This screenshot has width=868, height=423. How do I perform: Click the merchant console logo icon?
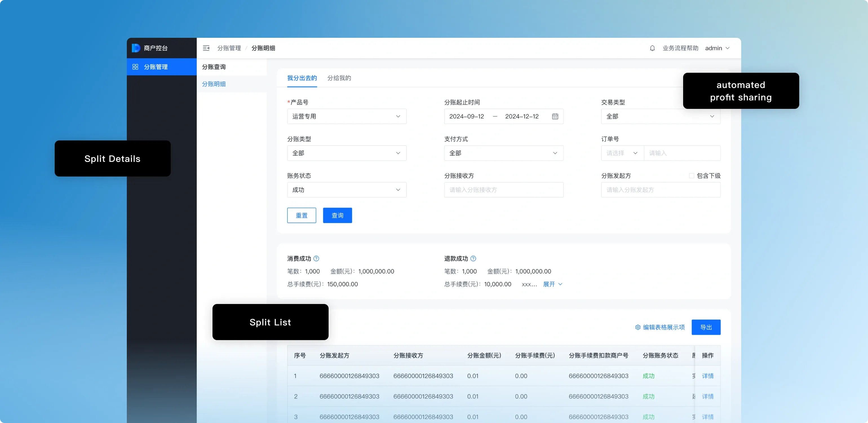[x=136, y=48]
